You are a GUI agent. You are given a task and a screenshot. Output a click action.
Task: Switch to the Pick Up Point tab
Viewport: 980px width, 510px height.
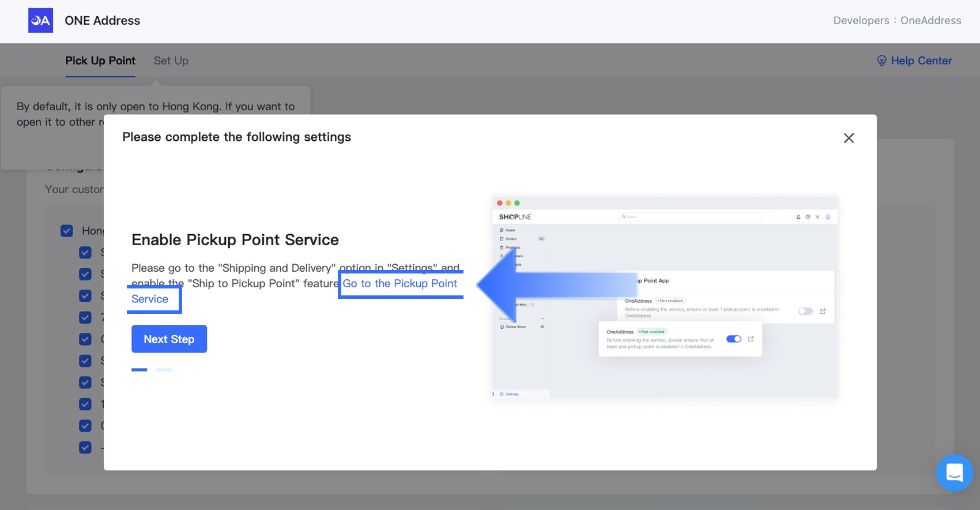point(100,61)
